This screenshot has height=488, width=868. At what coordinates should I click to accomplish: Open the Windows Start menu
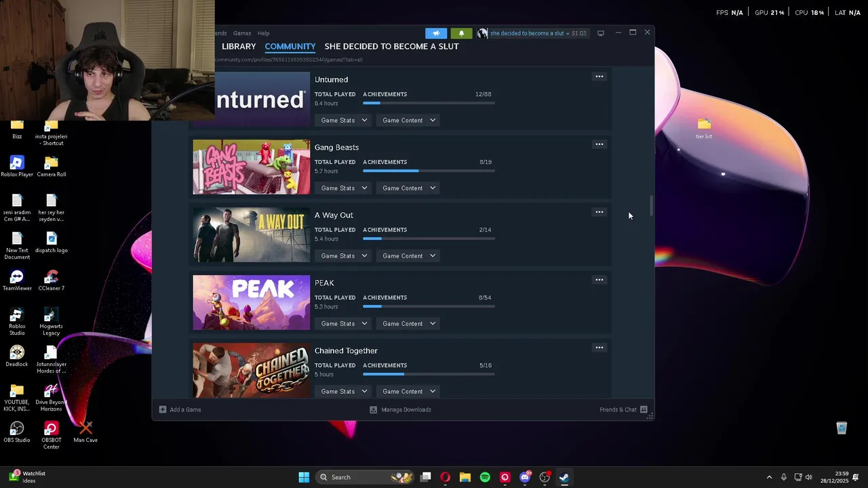click(x=304, y=477)
